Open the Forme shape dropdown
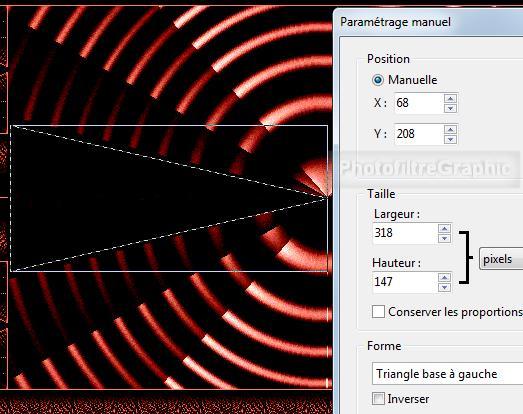This screenshot has width=523, height=414. pyautogui.click(x=447, y=374)
